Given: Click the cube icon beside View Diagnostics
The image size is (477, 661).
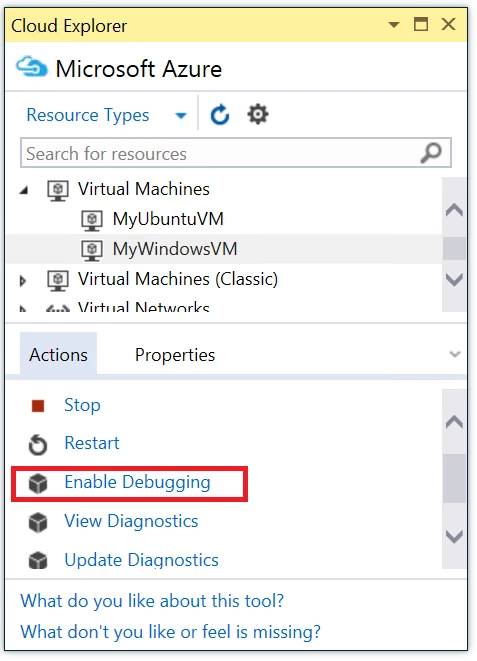Looking at the screenshot, I should (38, 522).
